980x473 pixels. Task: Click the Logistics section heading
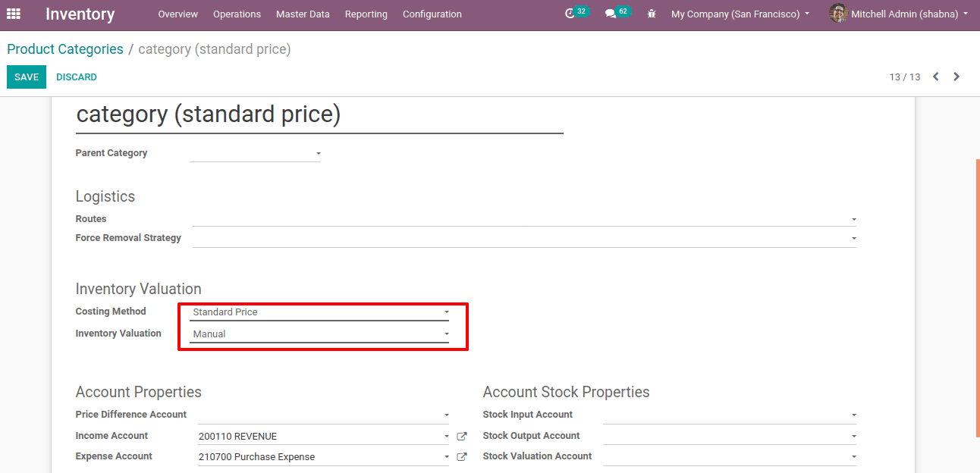tap(105, 196)
